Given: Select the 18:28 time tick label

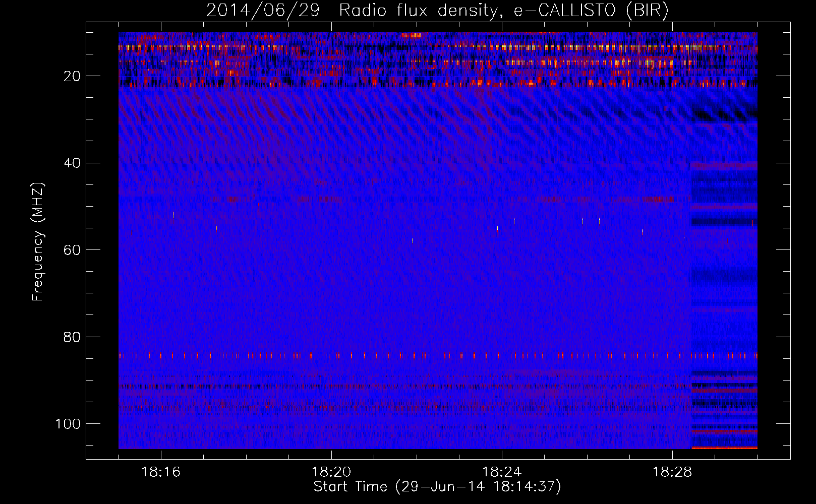Looking at the screenshot, I should pyautogui.click(x=672, y=472).
